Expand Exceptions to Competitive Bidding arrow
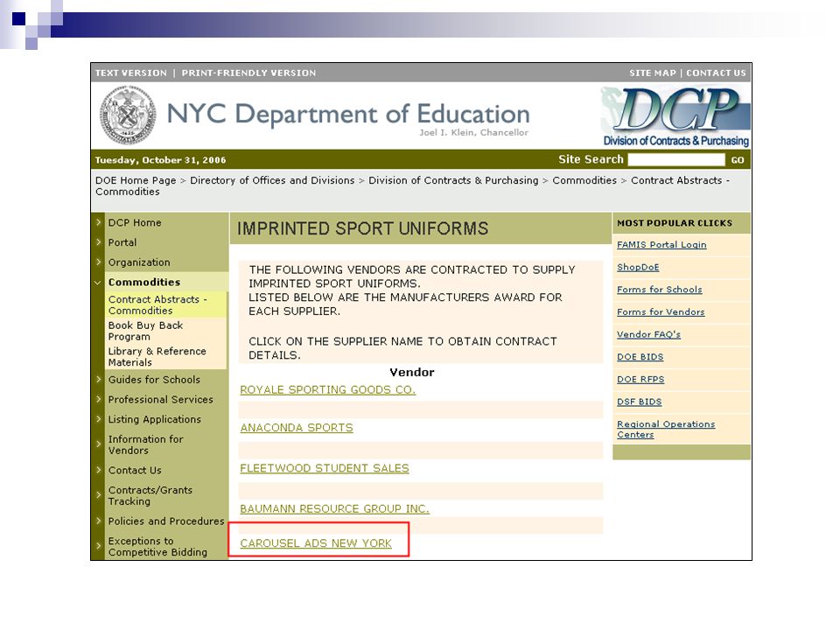Image resolution: width=840 pixels, height=630 pixels. [99, 546]
